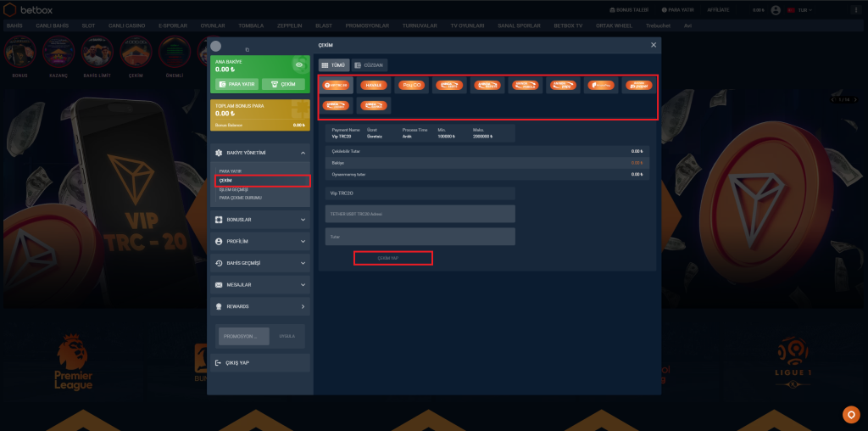Focus the Tutar amount field
The height and width of the screenshot is (431, 868).
(x=420, y=237)
